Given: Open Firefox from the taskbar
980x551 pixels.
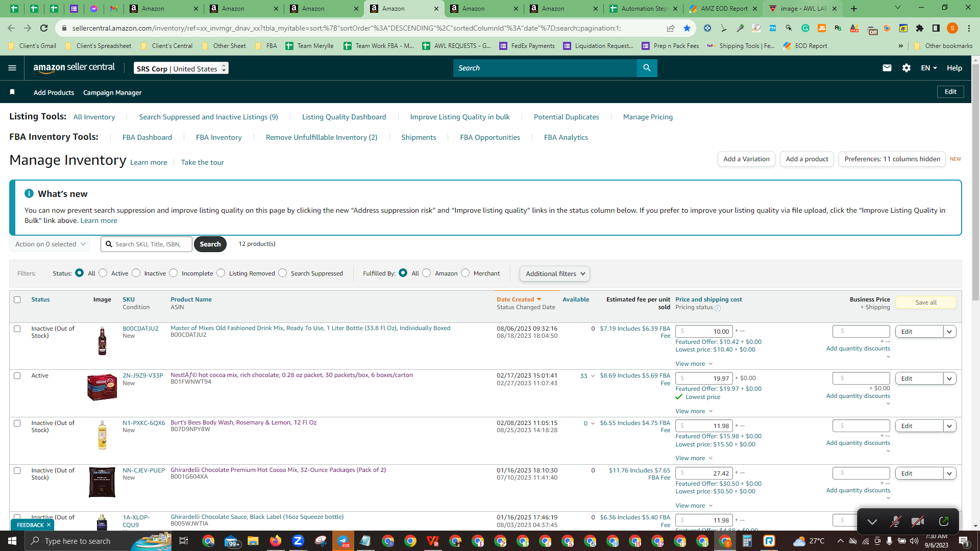Looking at the screenshot, I should pyautogui.click(x=276, y=541).
